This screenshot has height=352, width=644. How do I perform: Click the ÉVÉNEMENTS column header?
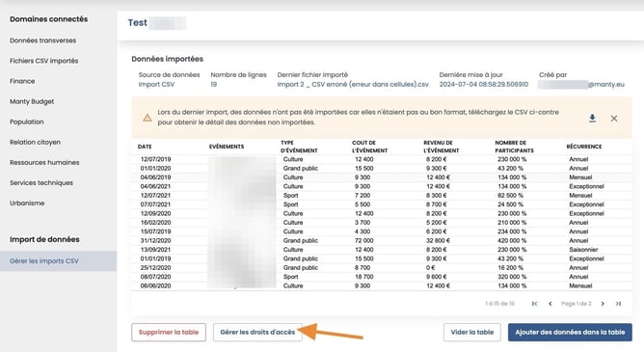pos(227,147)
